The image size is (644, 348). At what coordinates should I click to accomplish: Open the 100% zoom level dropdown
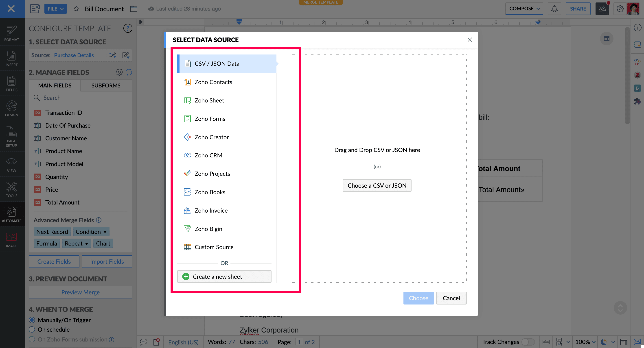point(585,341)
